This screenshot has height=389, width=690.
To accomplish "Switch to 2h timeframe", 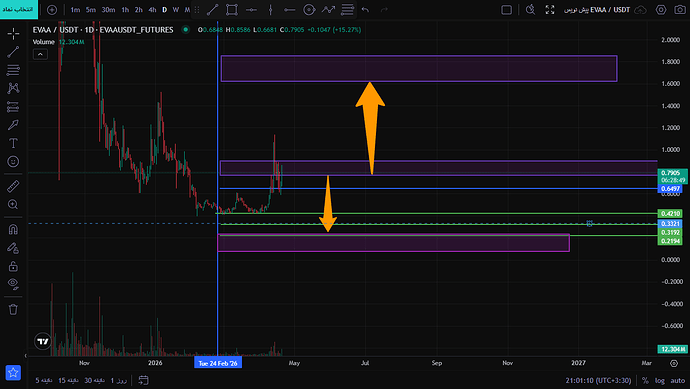I will point(139,10).
